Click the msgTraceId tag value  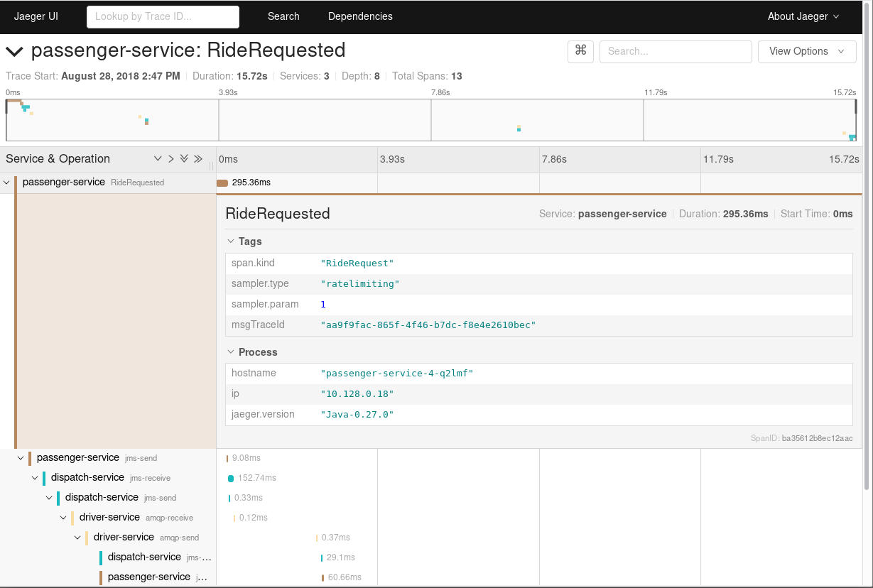428,325
